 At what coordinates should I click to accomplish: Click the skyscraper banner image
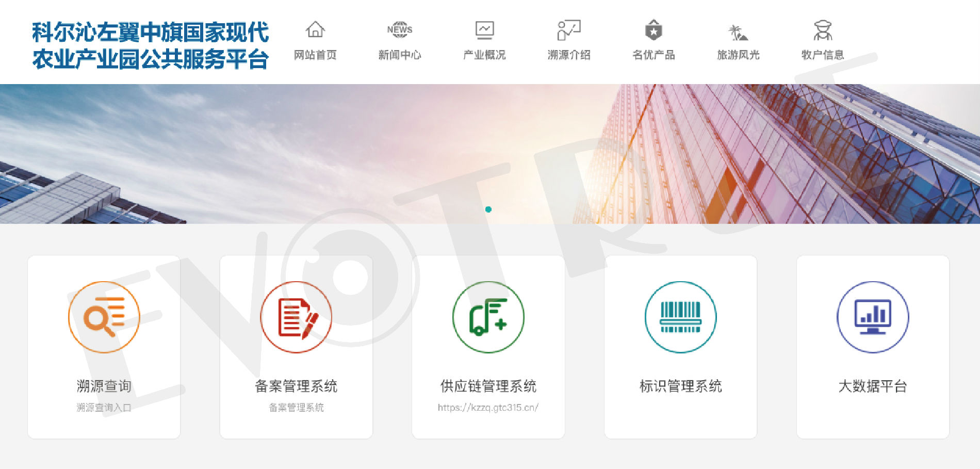click(x=722, y=155)
